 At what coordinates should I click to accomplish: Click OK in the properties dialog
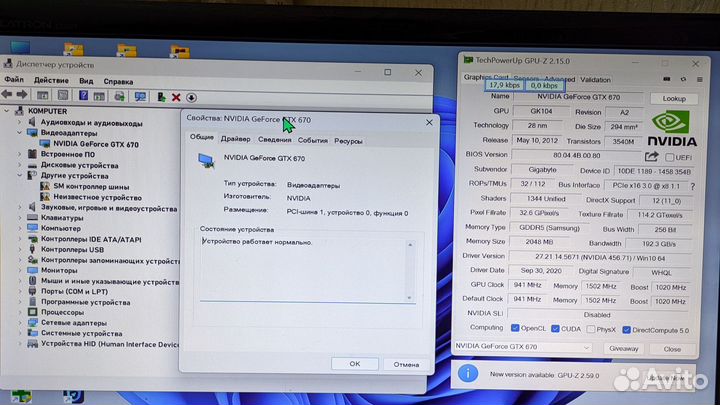coord(354,364)
